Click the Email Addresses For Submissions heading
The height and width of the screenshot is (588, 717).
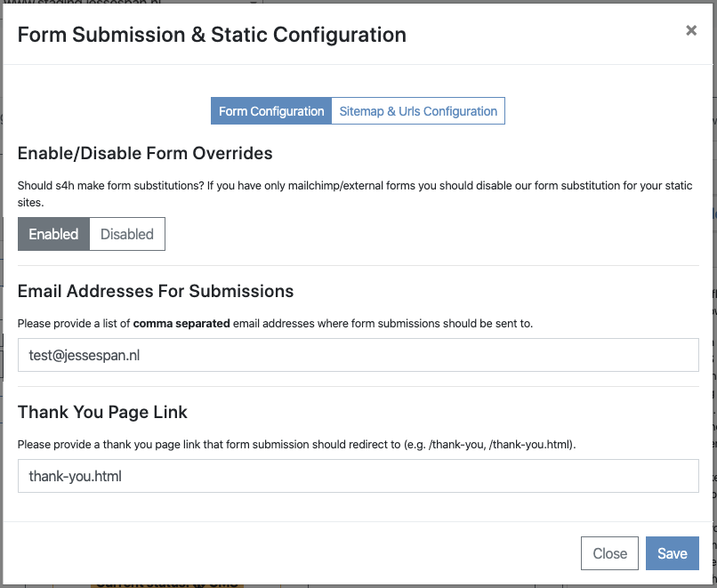(156, 291)
